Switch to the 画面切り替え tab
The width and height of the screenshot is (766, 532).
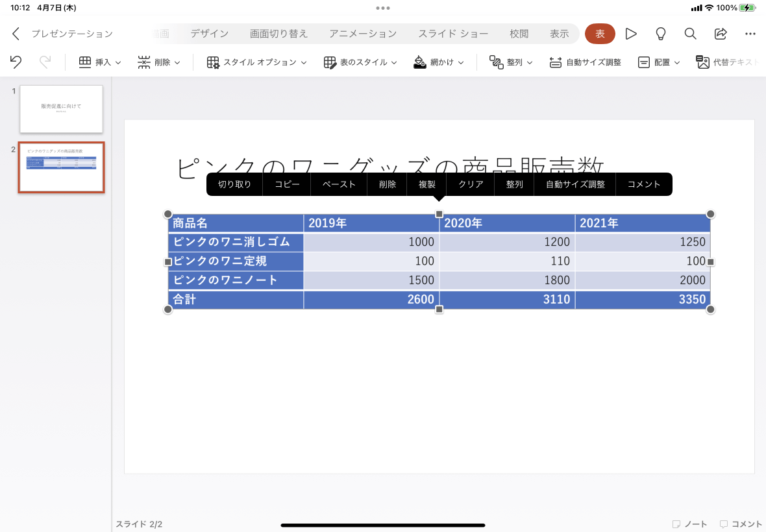279,34
